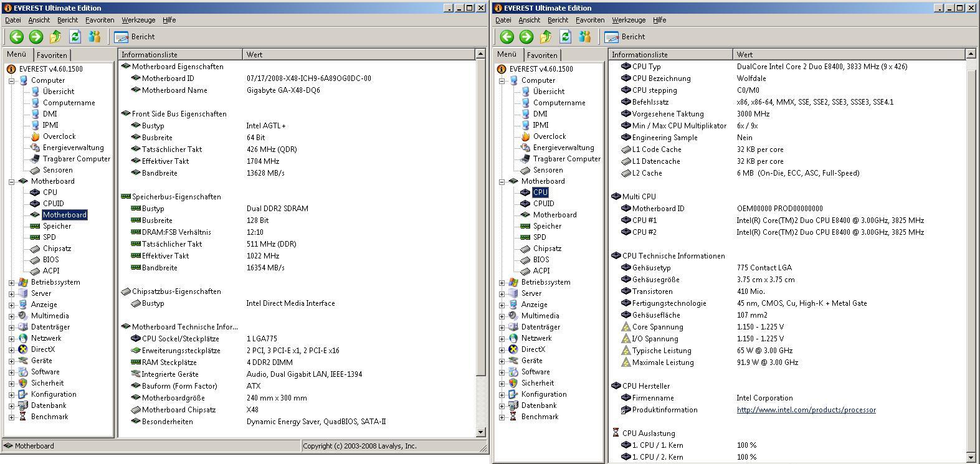Viewport: 980px width, 464px height.
Task: Open the Ansicht menu in left window
Action: point(39,20)
